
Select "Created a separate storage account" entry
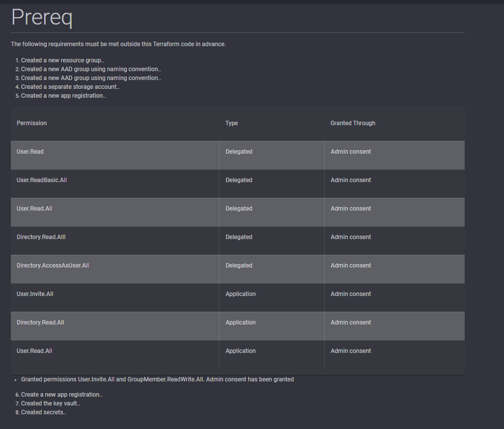(70, 86)
